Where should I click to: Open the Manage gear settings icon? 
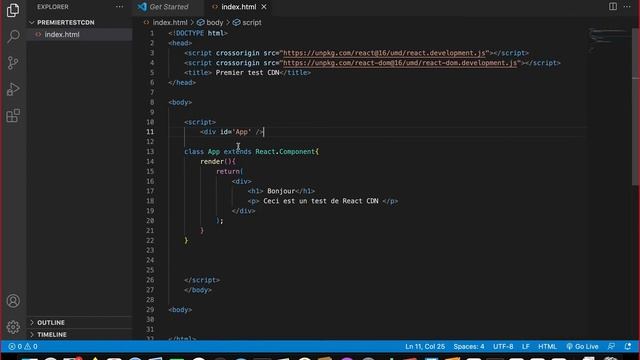13,327
